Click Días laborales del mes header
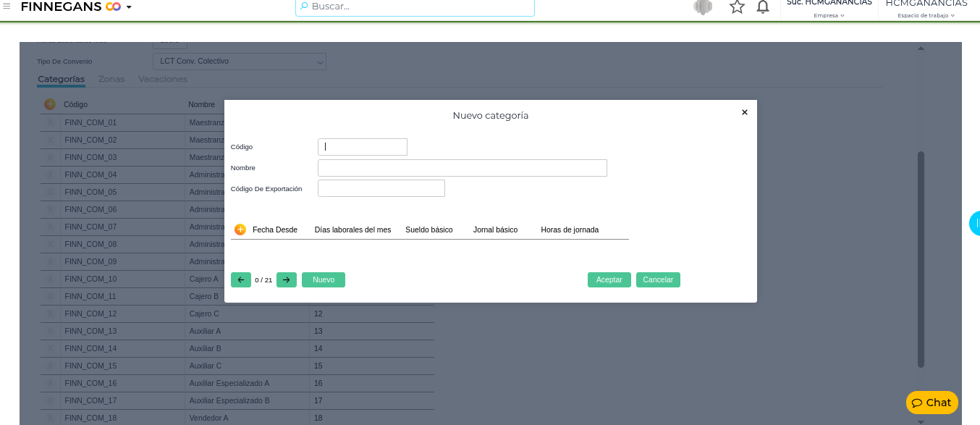The image size is (980, 425). 352,230
